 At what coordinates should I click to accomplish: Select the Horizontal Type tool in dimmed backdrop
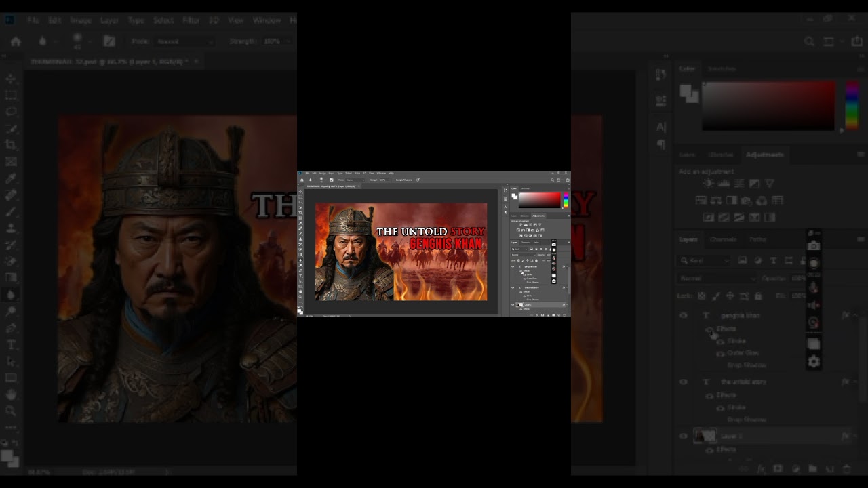(11, 344)
